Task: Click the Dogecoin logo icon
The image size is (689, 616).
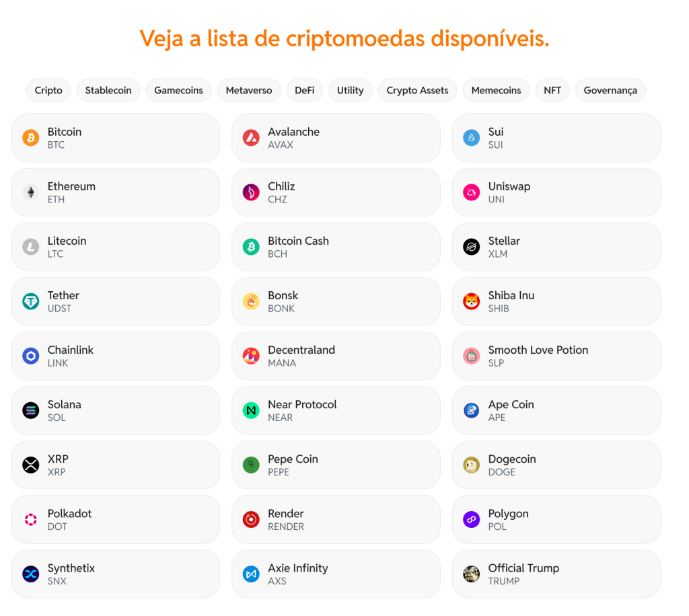Action: coord(470,465)
